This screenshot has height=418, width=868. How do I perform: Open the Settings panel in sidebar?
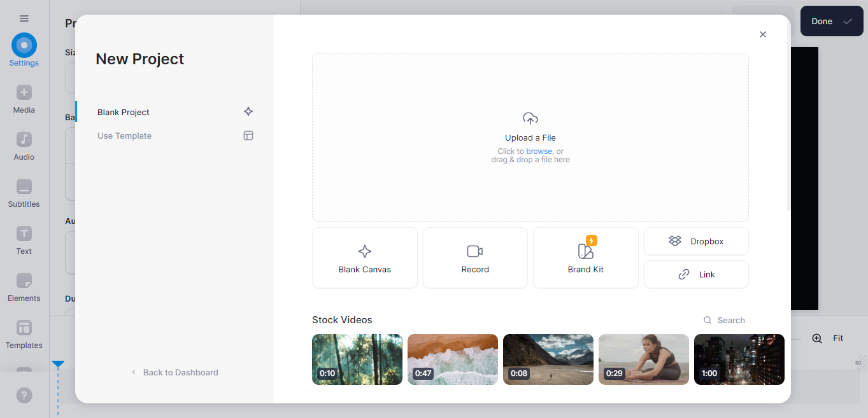24,50
